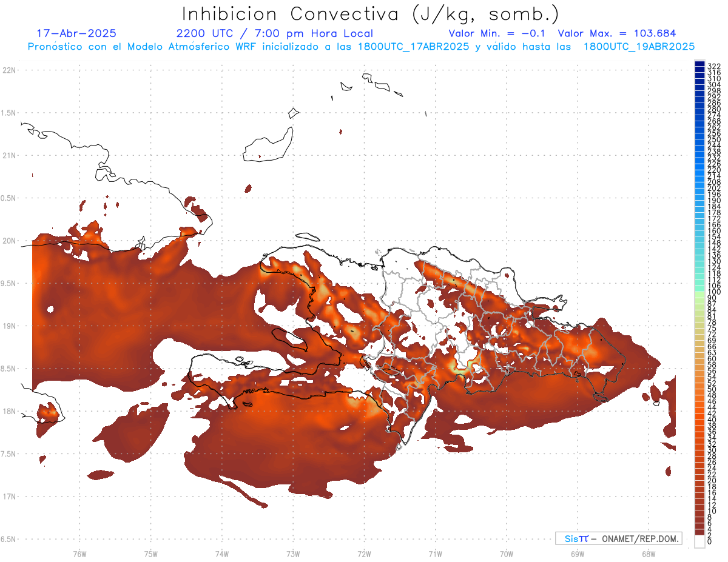
Task: Click the 'SisTT - ONAMET/REP.DOM.' credit box
Action: pos(618,538)
